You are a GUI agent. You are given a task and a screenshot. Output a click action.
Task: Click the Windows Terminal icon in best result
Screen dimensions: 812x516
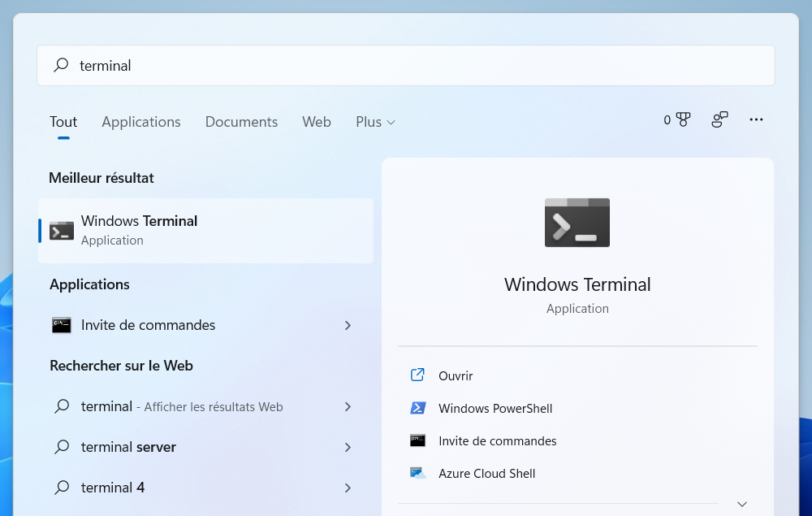pyautogui.click(x=62, y=231)
